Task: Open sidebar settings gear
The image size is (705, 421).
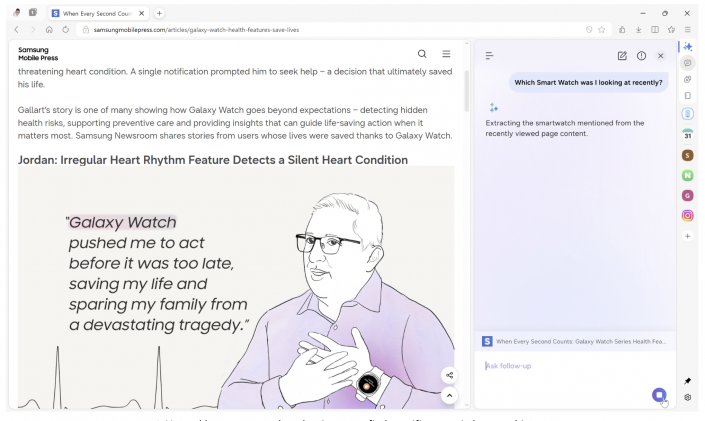Action: coord(687,398)
